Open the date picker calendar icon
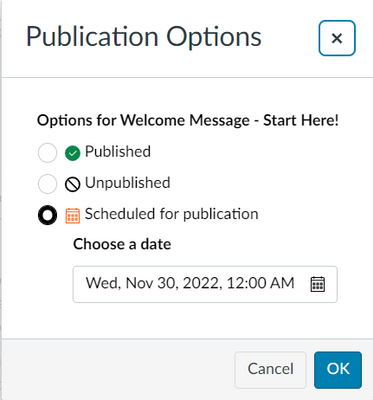This screenshot has width=373, height=400. pyautogui.click(x=317, y=284)
